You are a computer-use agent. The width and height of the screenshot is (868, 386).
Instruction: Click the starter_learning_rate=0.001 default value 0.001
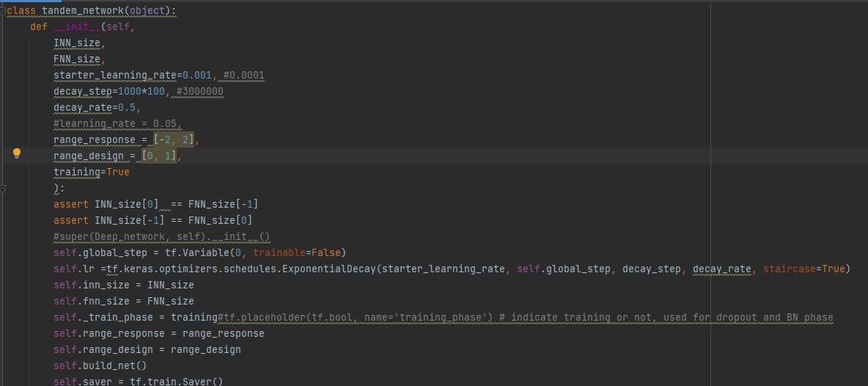click(197, 75)
